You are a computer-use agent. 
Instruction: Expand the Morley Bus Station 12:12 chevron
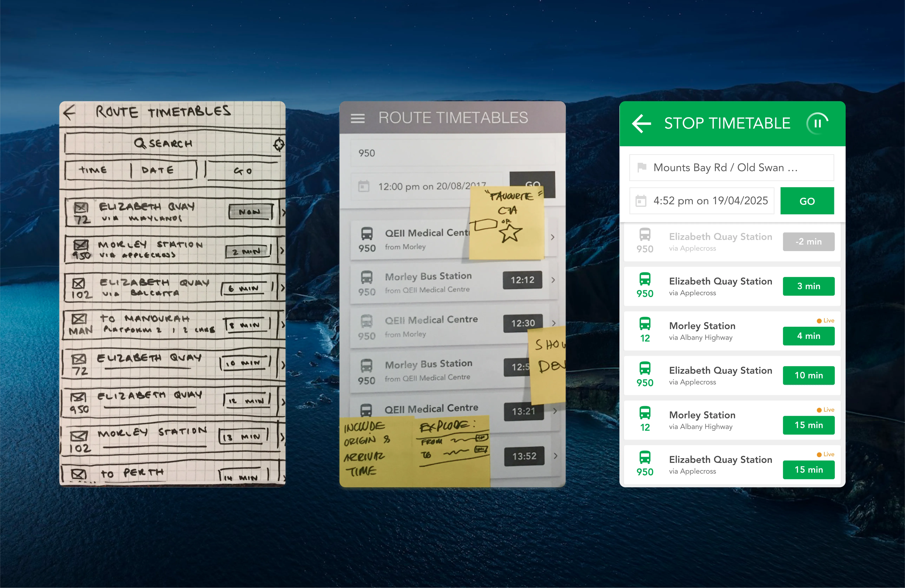(x=553, y=280)
